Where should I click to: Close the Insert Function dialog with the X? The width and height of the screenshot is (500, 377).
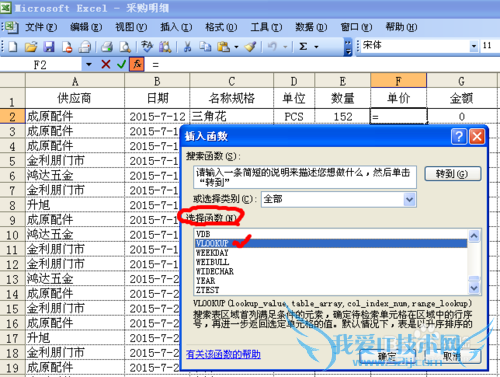click(477, 136)
